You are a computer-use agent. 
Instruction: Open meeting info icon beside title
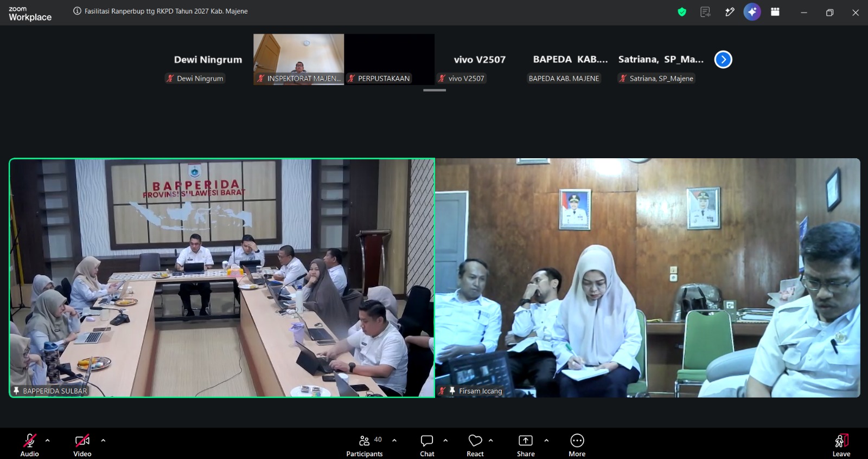pyautogui.click(x=77, y=11)
